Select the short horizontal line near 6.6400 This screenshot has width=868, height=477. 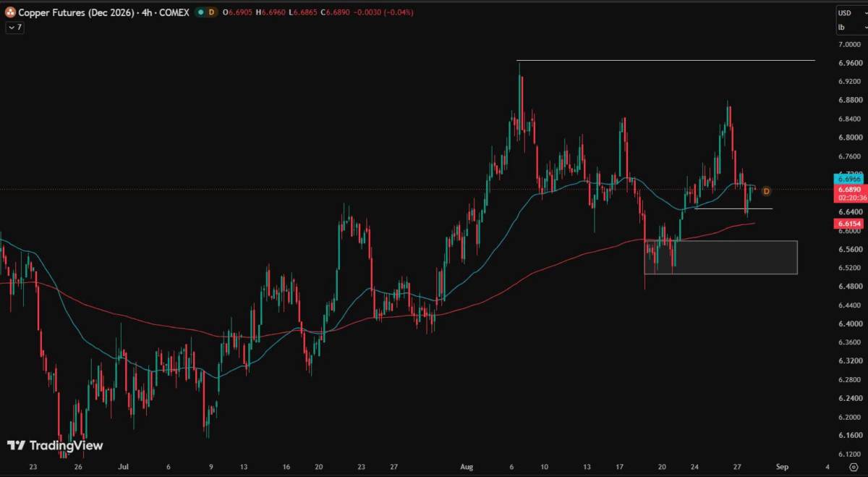(x=733, y=208)
